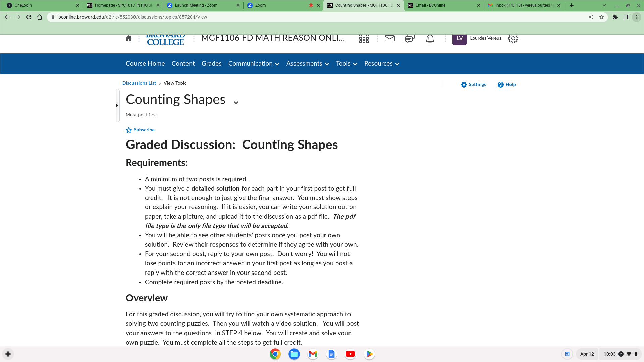The height and width of the screenshot is (362, 644).
Task: Open the email envelope icon
Action: [389, 39]
